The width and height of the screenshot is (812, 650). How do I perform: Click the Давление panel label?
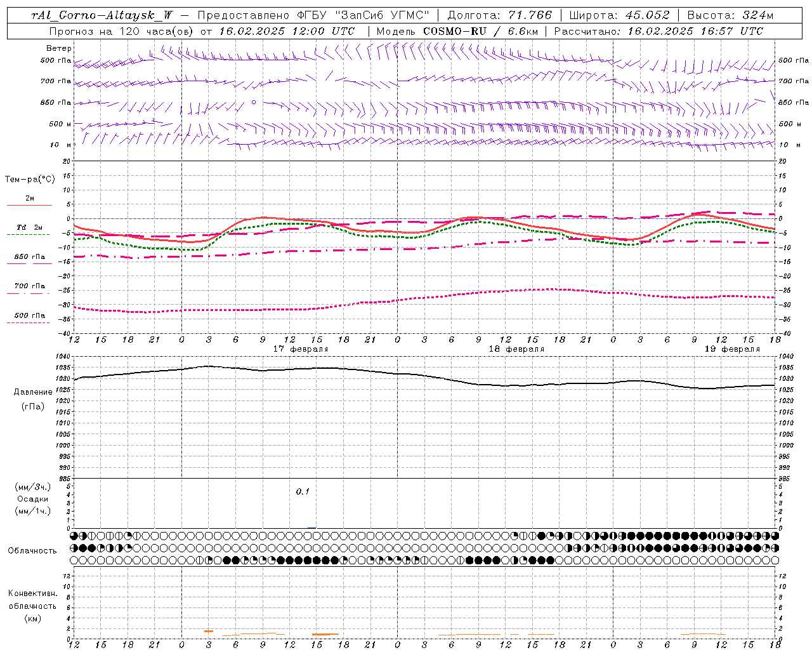pos(33,392)
